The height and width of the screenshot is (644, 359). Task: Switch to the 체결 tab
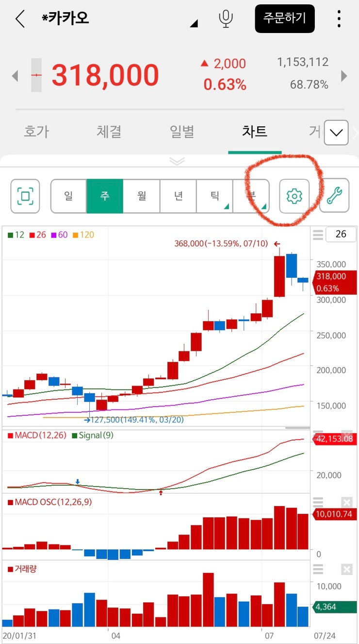tap(109, 132)
